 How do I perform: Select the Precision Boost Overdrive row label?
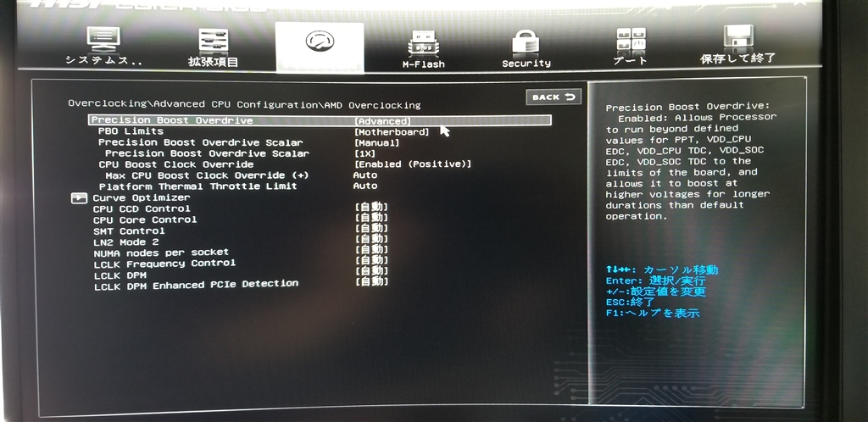172,120
